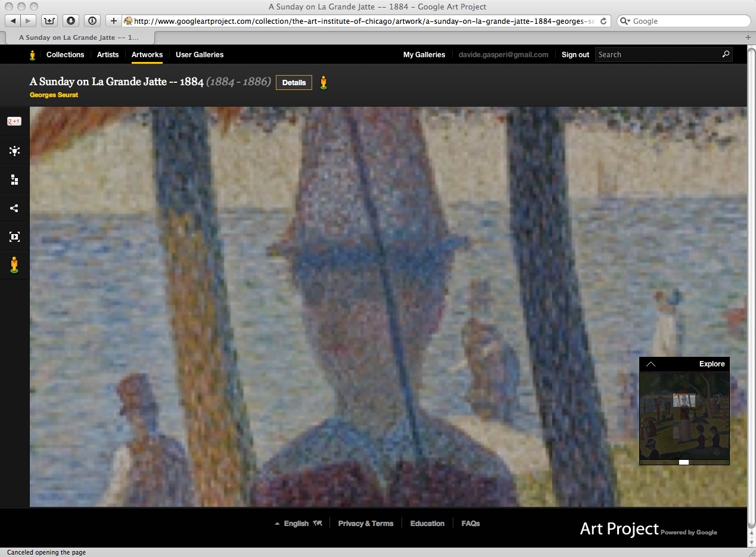Open the discover-related network icon in sidebar
The width and height of the screenshot is (756, 557).
14,151
